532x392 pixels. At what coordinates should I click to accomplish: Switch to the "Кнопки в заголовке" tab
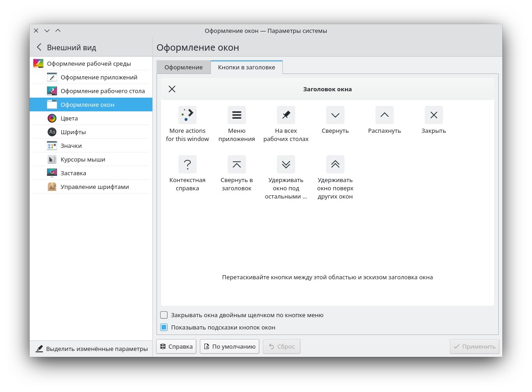(x=247, y=67)
